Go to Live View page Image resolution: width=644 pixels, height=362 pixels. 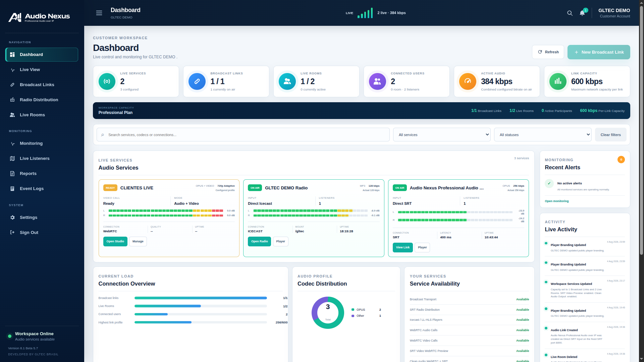point(42,70)
